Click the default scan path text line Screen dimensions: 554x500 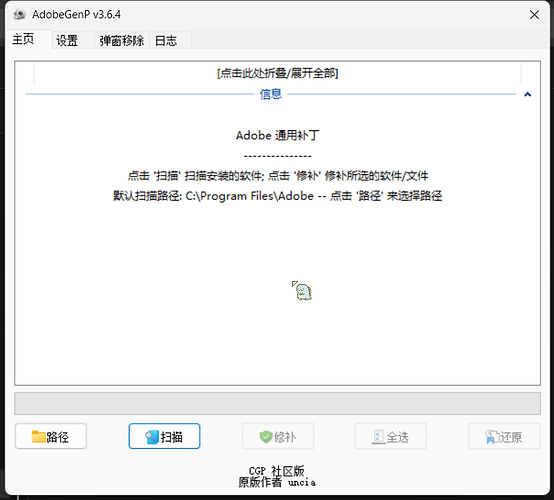pyautogui.click(x=278, y=196)
